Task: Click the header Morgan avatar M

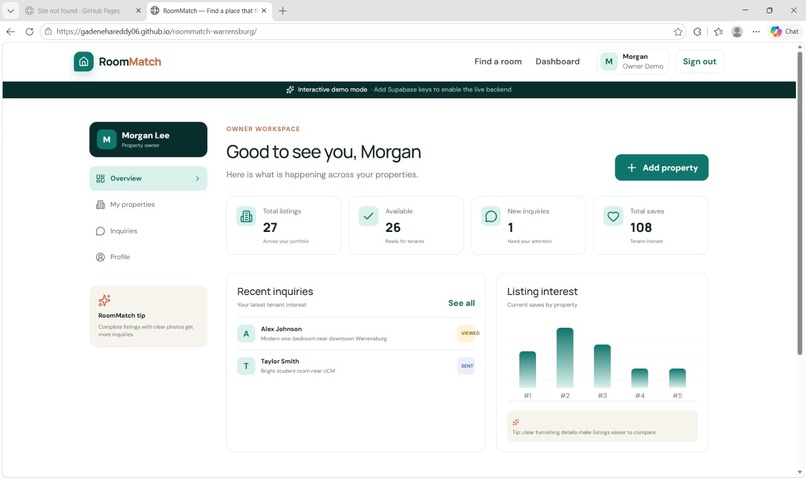Action: [x=609, y=62]
